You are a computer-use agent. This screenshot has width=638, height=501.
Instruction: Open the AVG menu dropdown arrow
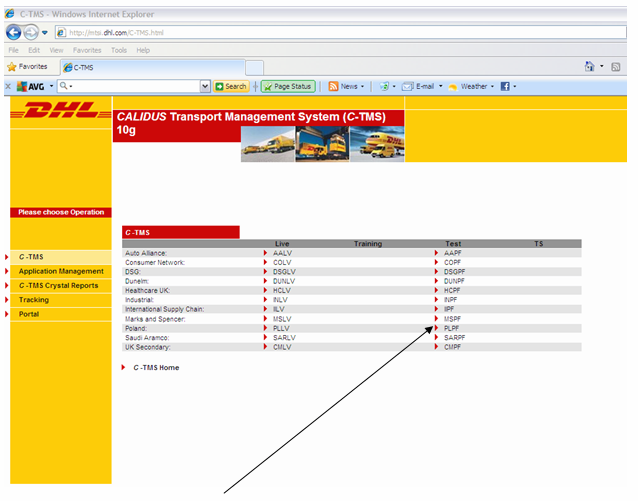(51, 86)
